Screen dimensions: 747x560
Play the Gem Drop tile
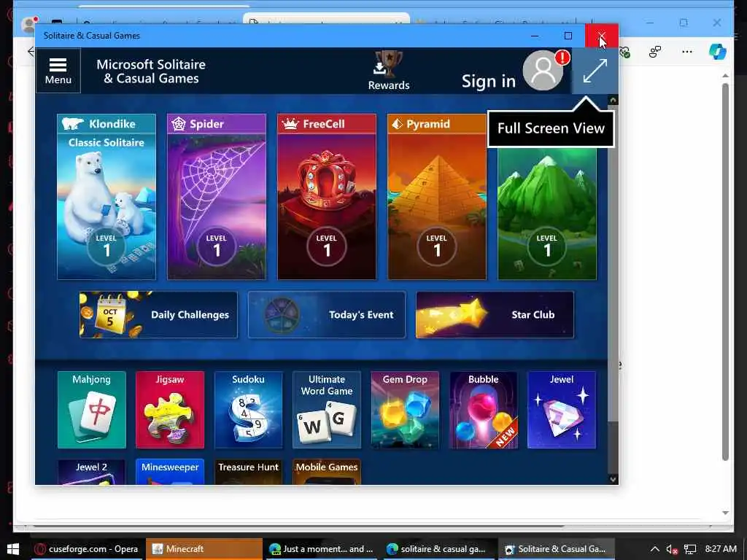click(405, 410)
